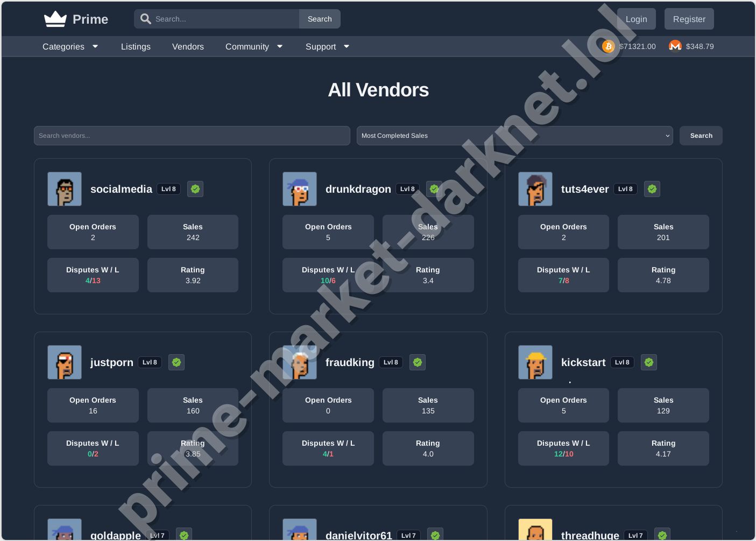Click the verified checkmark beside justporn

click(x=176, y=362)
